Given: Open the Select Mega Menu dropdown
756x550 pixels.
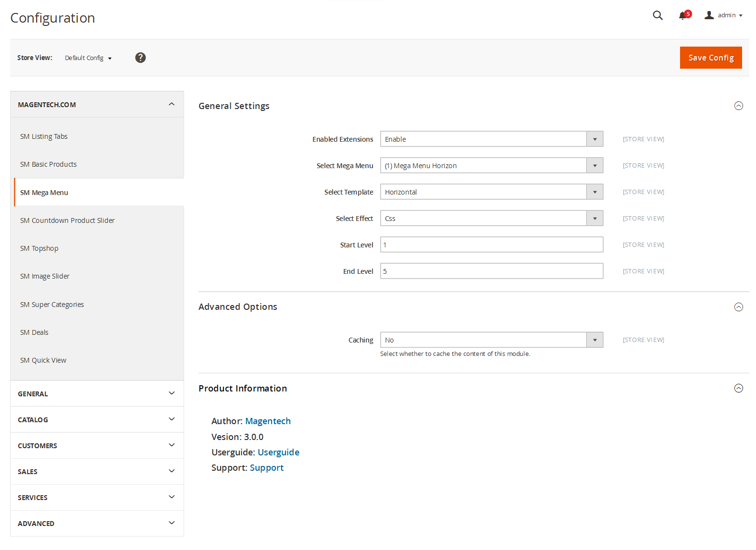Looking at the screenshot, I should tap(491, 166).
